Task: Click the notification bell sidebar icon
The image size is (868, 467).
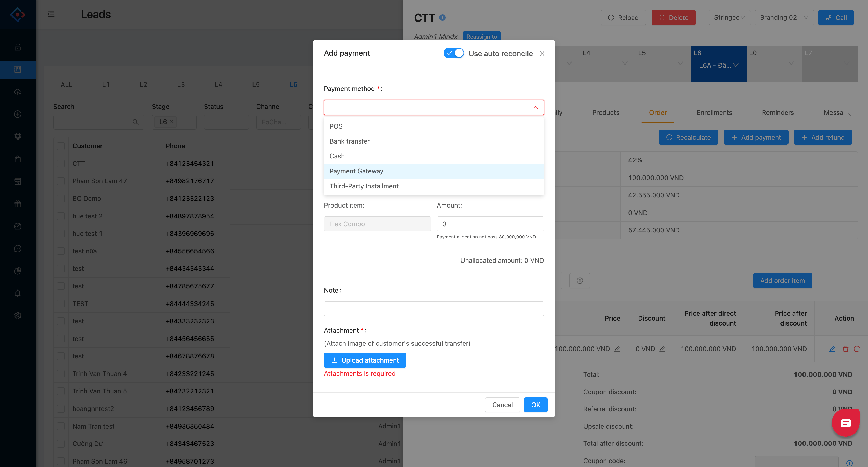Action: pos(18,293)
